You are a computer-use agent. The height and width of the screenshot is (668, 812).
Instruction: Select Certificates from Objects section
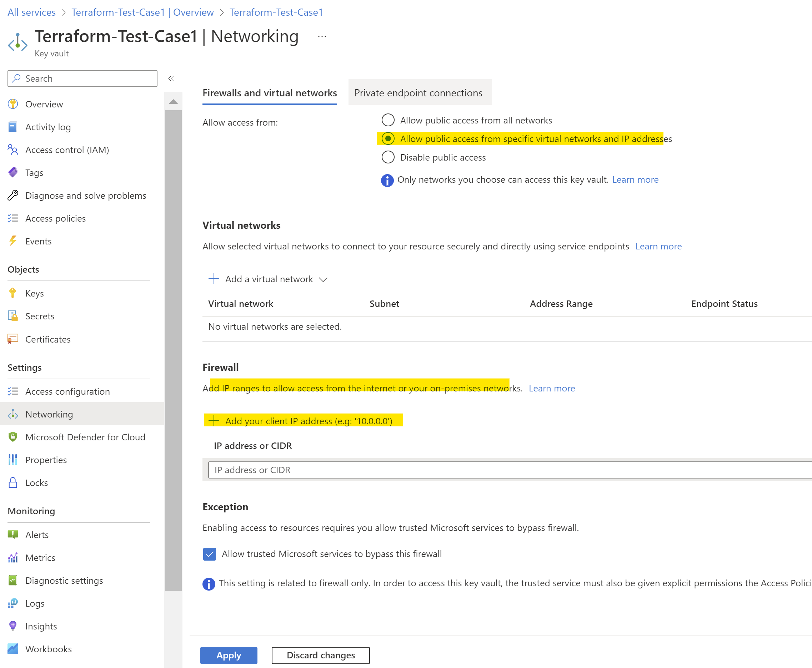tap(47, 339)
